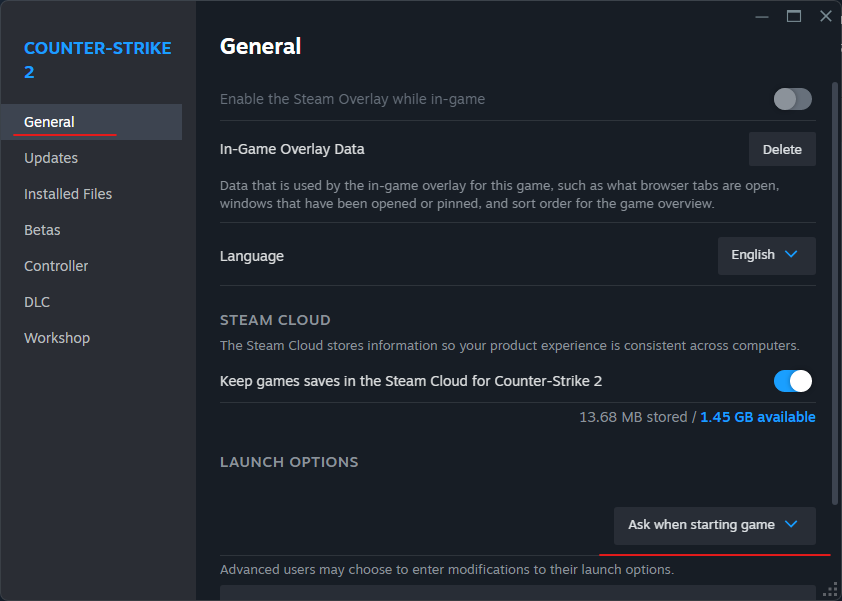
Task: Minimize the properties window
Action: coord(762,16)
